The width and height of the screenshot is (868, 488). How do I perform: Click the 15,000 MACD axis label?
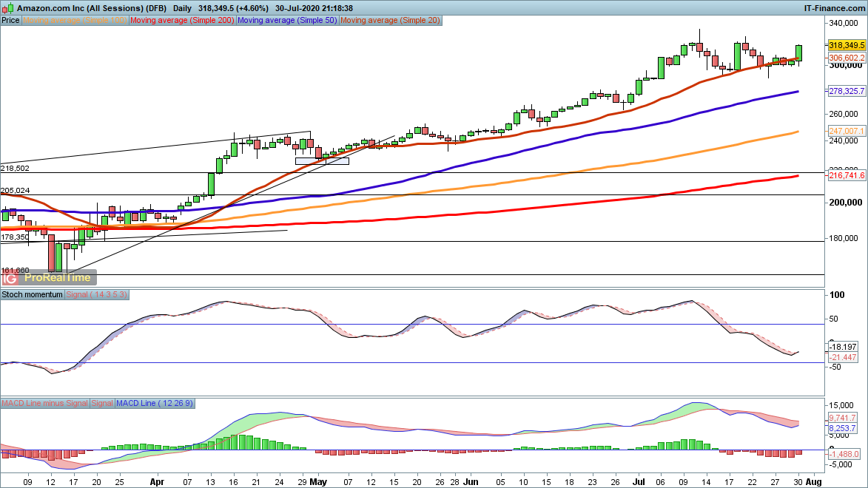(842, 406)
